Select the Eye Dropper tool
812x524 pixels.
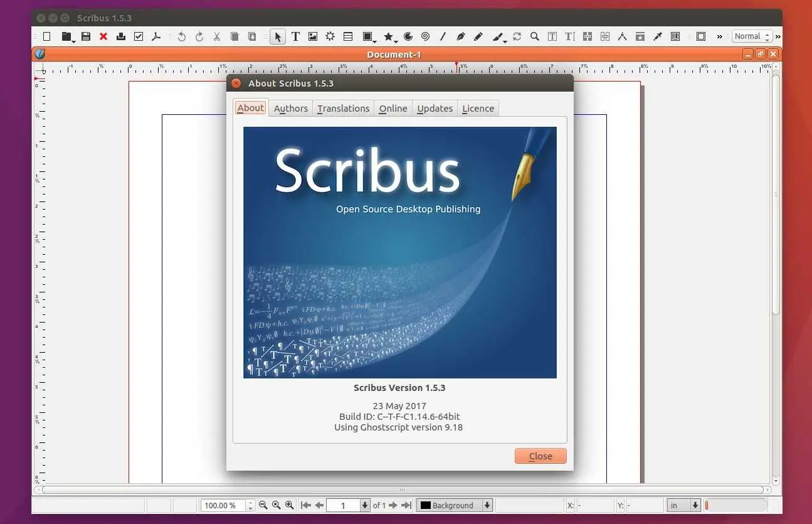[658, 37]
